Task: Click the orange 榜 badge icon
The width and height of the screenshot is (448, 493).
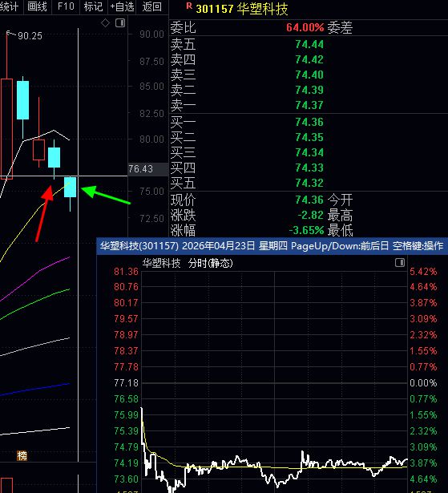Action: pos(22,455)
